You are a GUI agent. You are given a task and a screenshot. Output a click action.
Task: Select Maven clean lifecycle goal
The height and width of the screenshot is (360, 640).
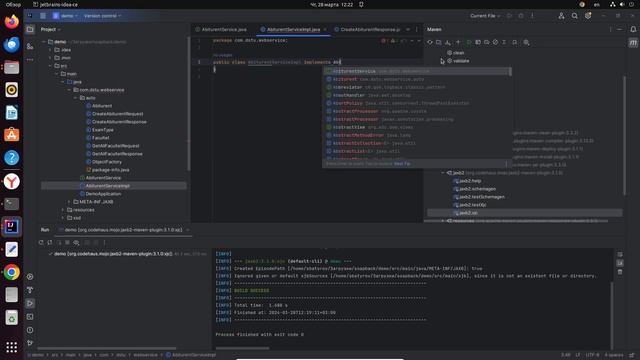(x=456, y=53)
